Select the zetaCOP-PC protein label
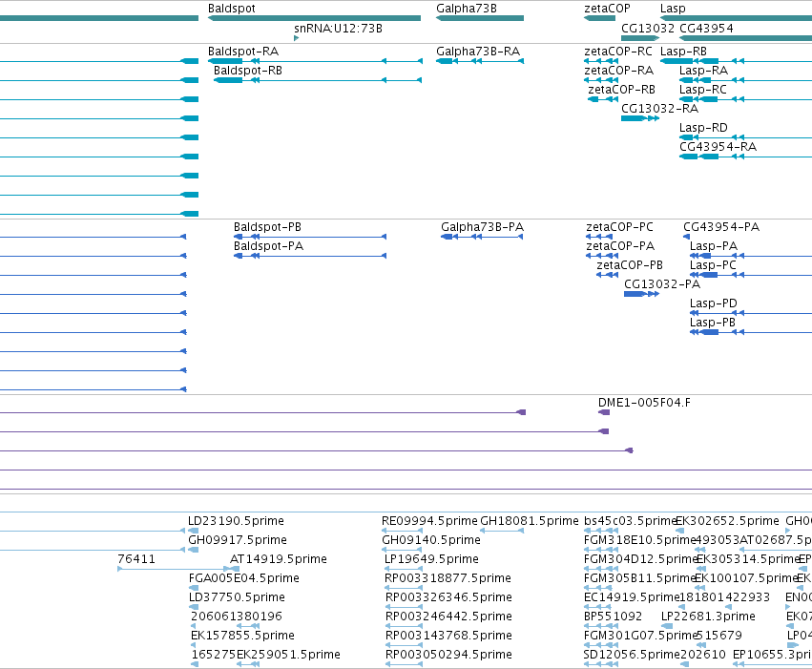This screenshot has width=812, height=669. point(620,227)
